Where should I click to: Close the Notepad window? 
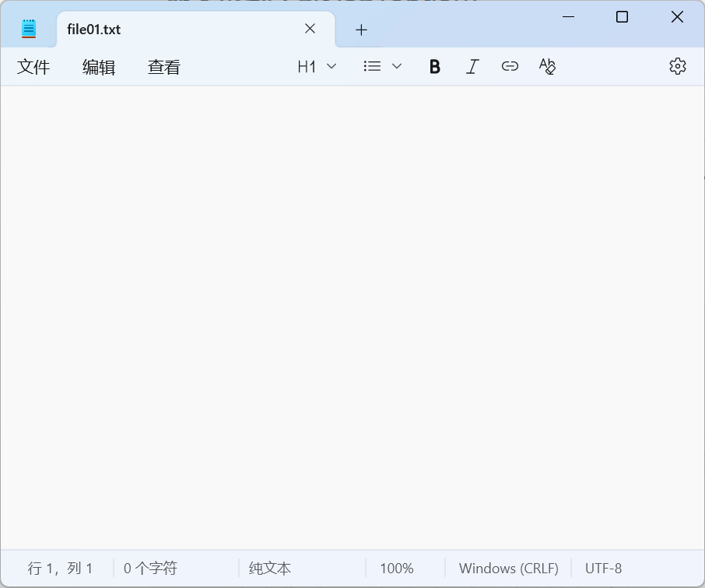[677, 17]
